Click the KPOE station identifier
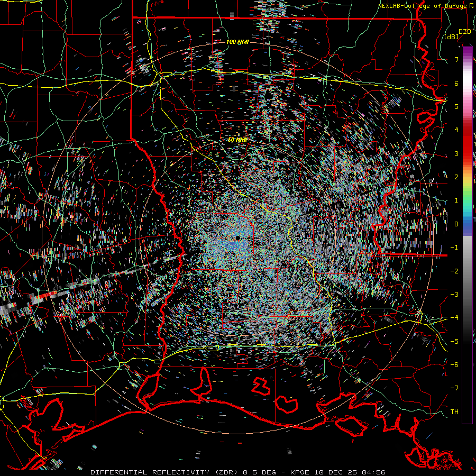 coord(300,472)
